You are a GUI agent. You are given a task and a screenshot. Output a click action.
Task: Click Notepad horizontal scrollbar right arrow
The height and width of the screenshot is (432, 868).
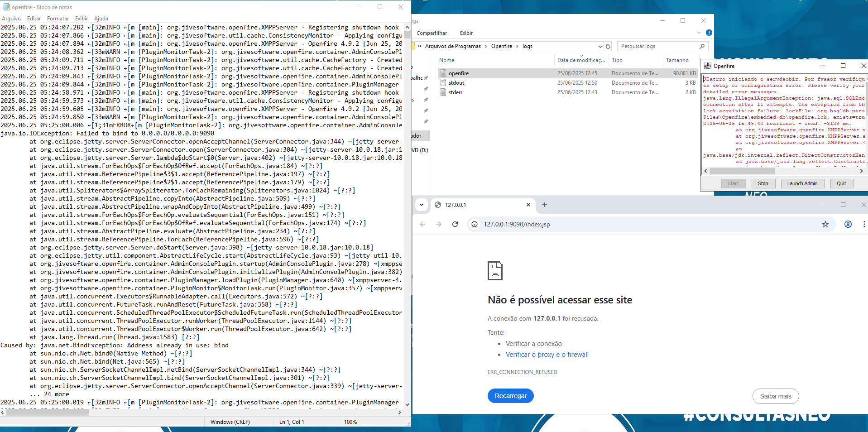399,412
